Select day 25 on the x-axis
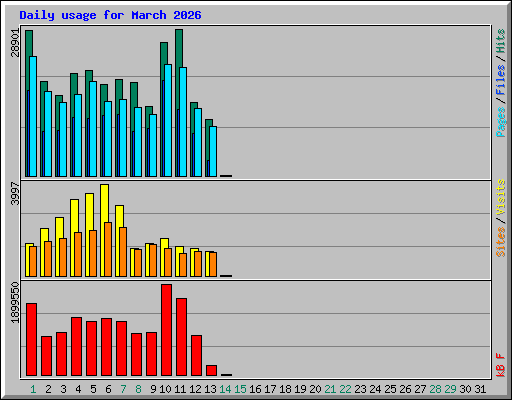Viewport: 512px width, 400px height. click(390, 389)
